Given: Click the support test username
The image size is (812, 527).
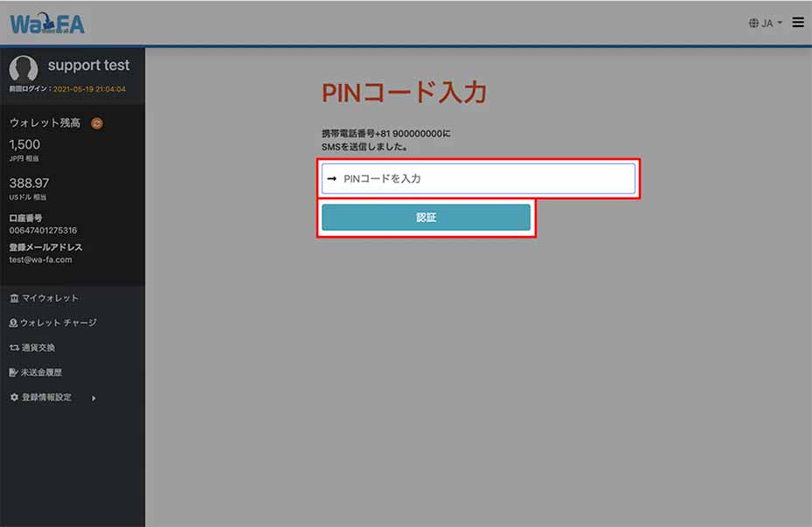Looking at the screenshot, I should click(x=88, y=66).
